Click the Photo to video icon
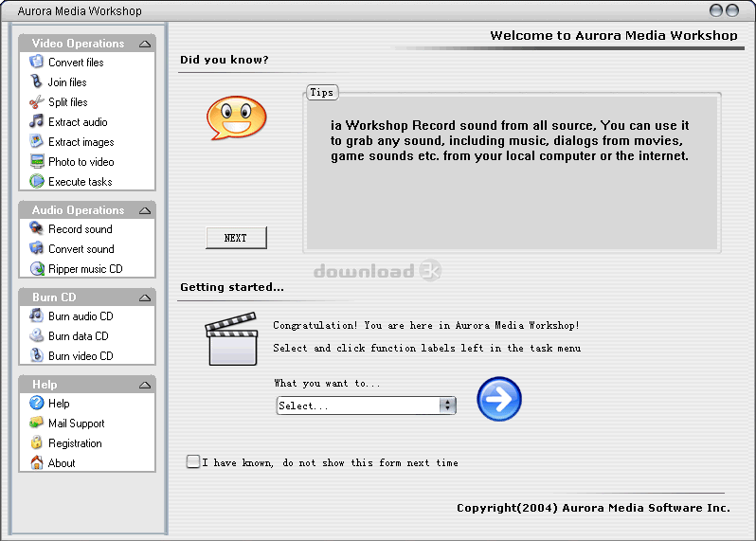 point(37,161)
